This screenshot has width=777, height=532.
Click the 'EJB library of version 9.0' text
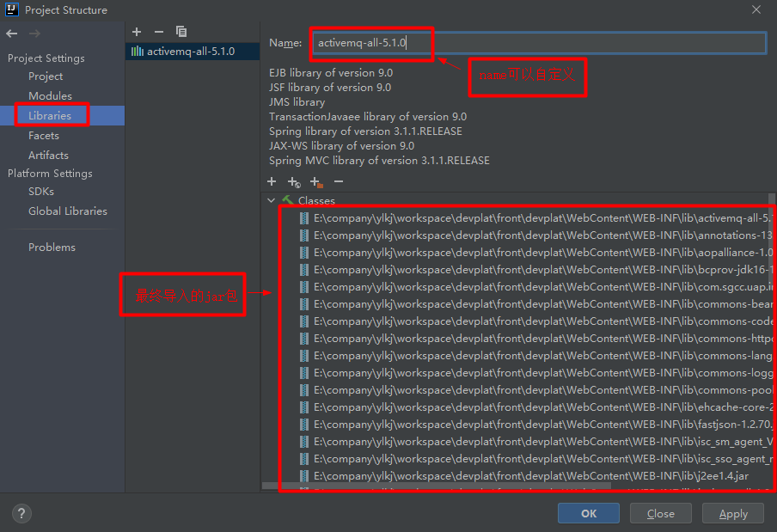pos(331,73)
